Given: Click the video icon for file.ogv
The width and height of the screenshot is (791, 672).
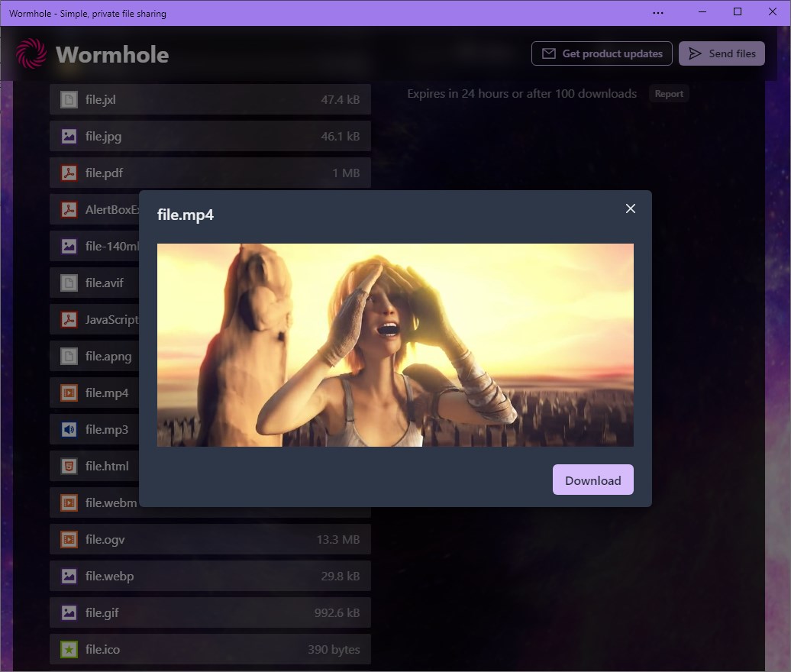Looking at the screenshot, I should tap(69, 539).
